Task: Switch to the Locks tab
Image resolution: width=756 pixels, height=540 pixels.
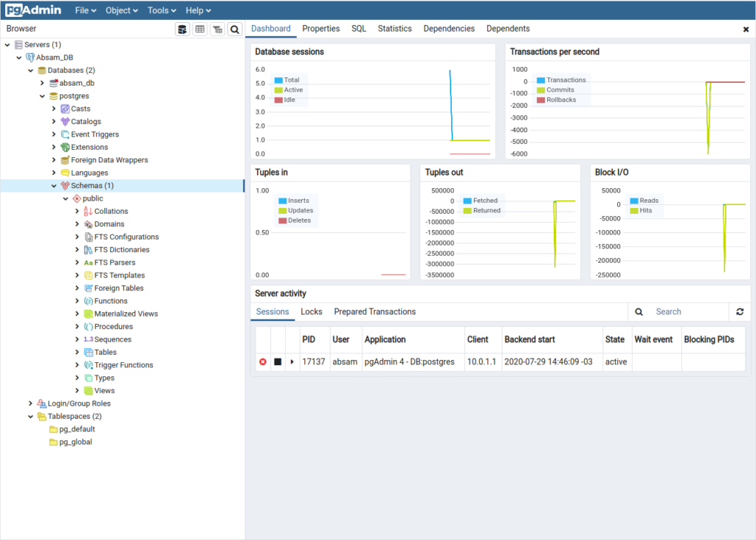Action: click(x=311, y=312)
